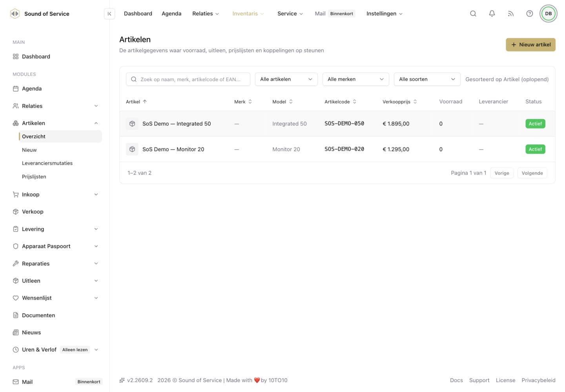
Task: Sort table by Merk column
Action: pyautogui.click(x=243, y=102)
